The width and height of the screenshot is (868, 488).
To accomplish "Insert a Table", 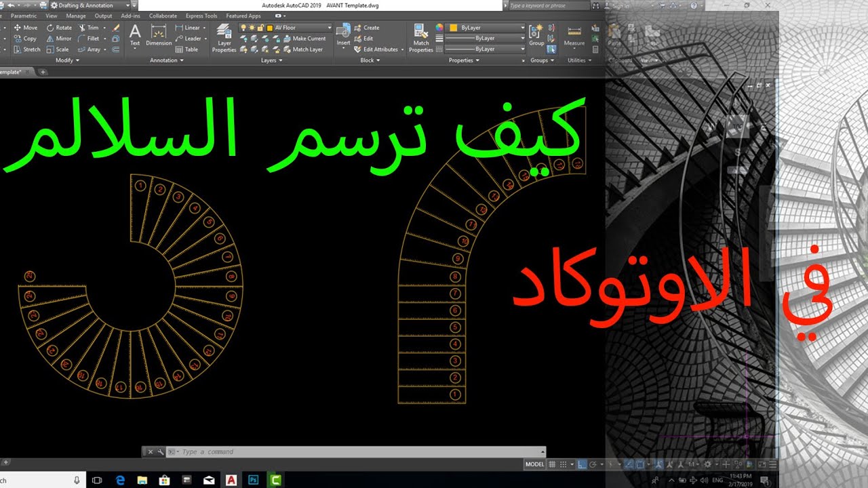I will coord(187,49).
